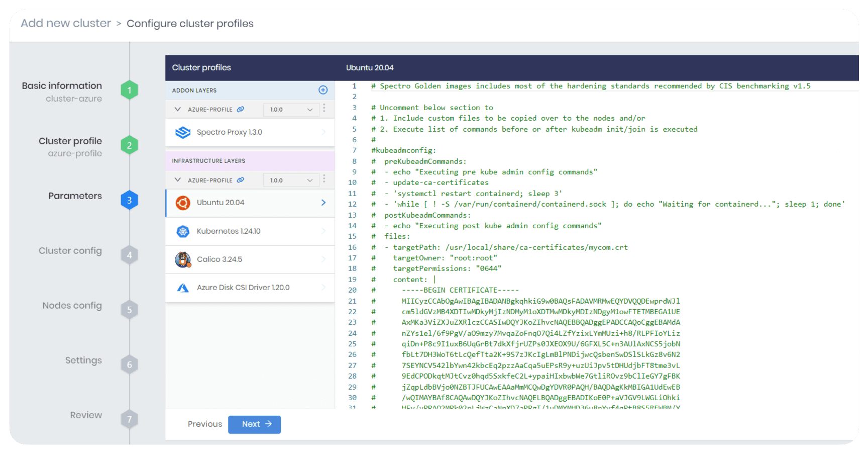The image size is (868, 454).
Task: Expand Kubernetes 1.24.10 row arrow
Action: click(323, 231)
